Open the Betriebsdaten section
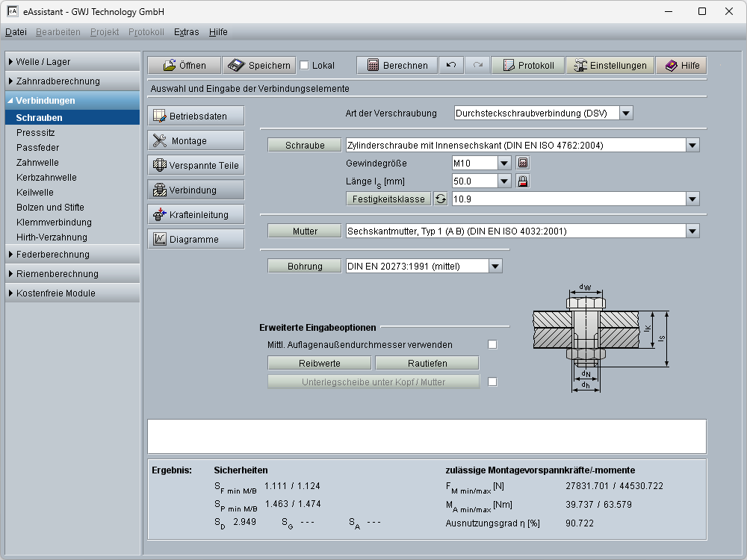Screen dimensions: 747x560 click(x=196, y=116)
